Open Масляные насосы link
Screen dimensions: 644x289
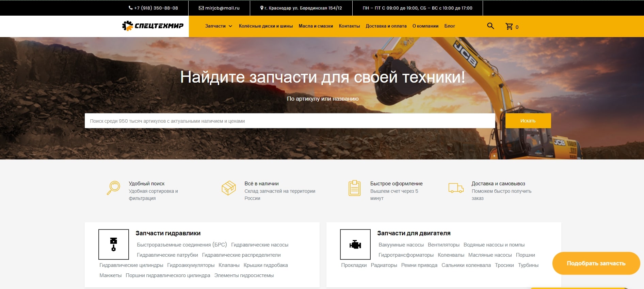490,255
